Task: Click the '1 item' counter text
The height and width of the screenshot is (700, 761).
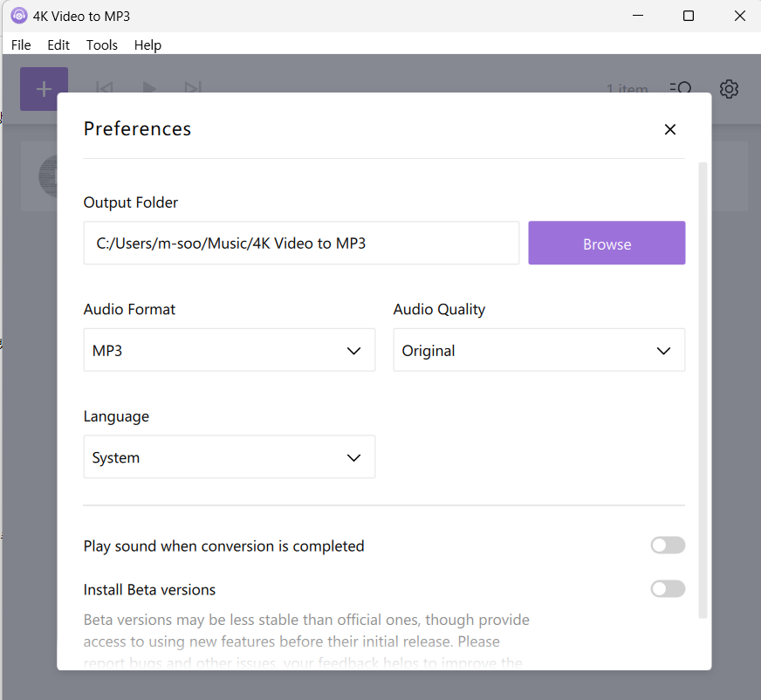Action: [627, 89]
